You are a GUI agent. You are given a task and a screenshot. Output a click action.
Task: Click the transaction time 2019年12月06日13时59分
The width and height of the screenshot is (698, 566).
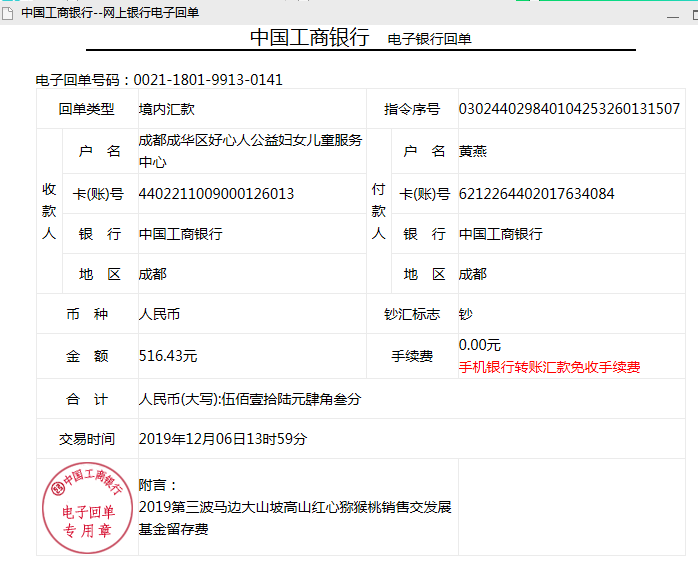click(223, 439)
